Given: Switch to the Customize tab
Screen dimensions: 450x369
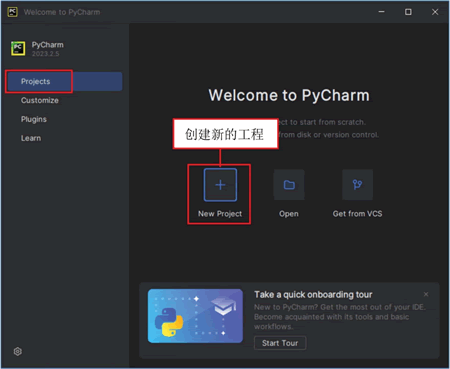Looking at the screenshot, I should pyautogui.click(x=40, y=100).
